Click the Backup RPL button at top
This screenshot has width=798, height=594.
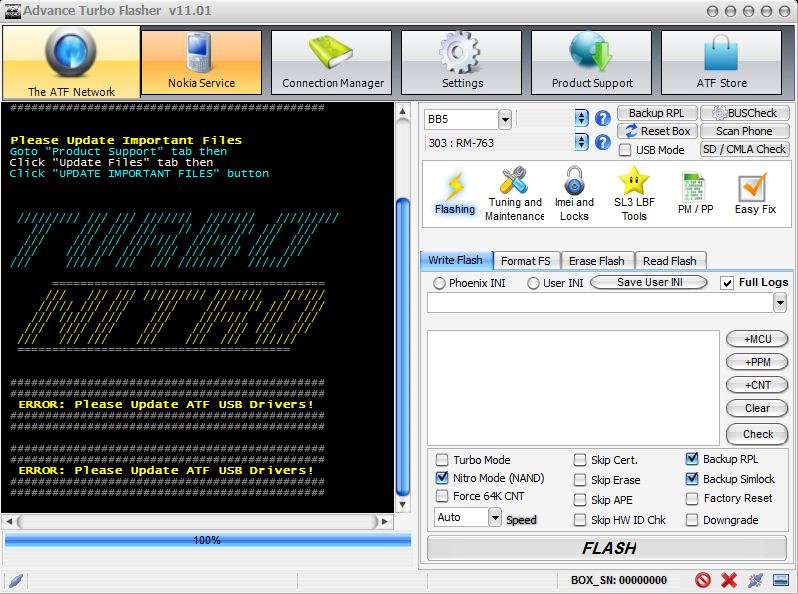click(657, 113)
